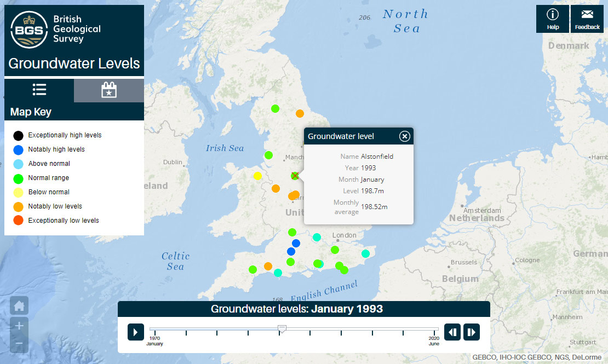608x364 pixels.
Task: Select the Alstonfield marker with red cross
Action: 295,176
